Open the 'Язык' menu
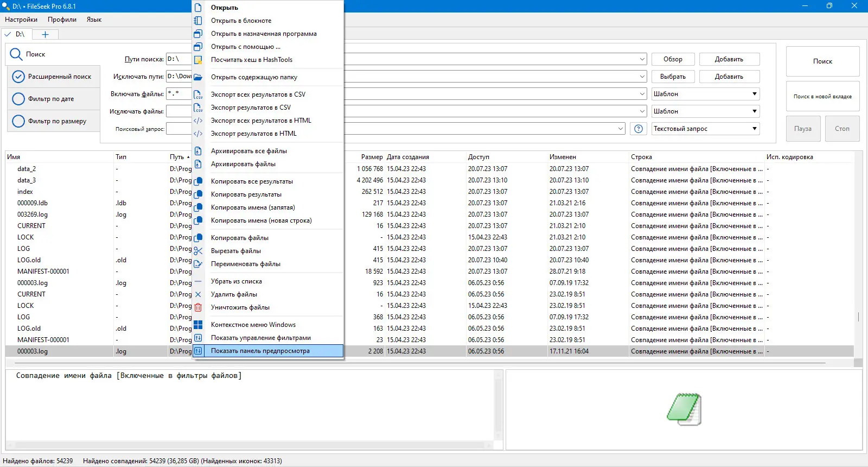The height and width of the screenshot is (467, 868). point(94,20)
